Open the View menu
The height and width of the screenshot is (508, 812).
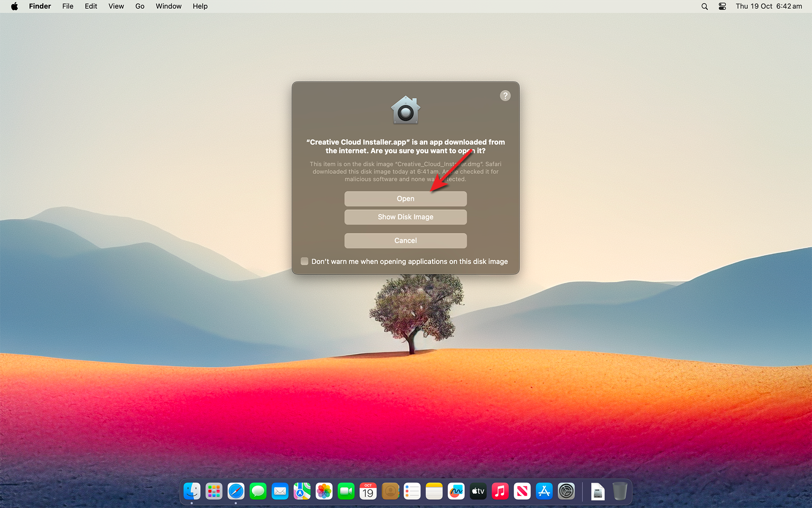pyautogui.click(x=116, y=6)
